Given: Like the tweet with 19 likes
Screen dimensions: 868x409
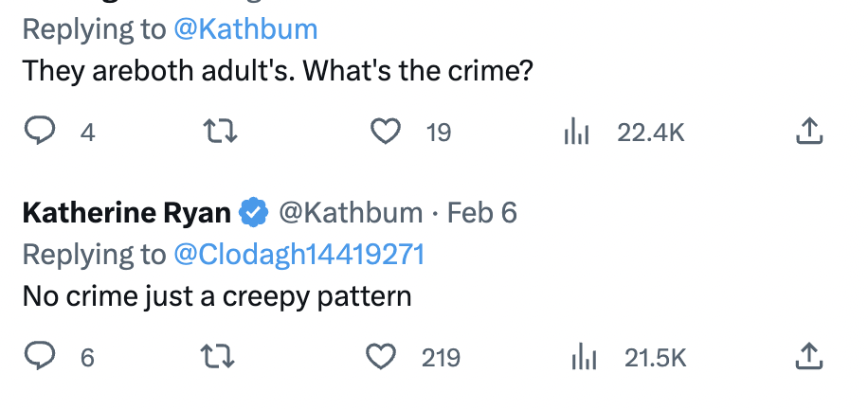Looking at the screenshot, I should [x=386, y=132].
